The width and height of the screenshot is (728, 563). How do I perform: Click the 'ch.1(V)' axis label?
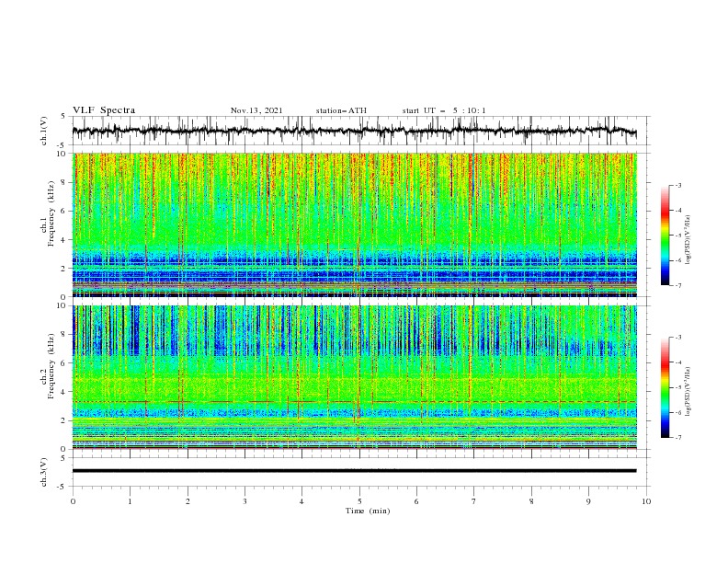pos(44,131)
